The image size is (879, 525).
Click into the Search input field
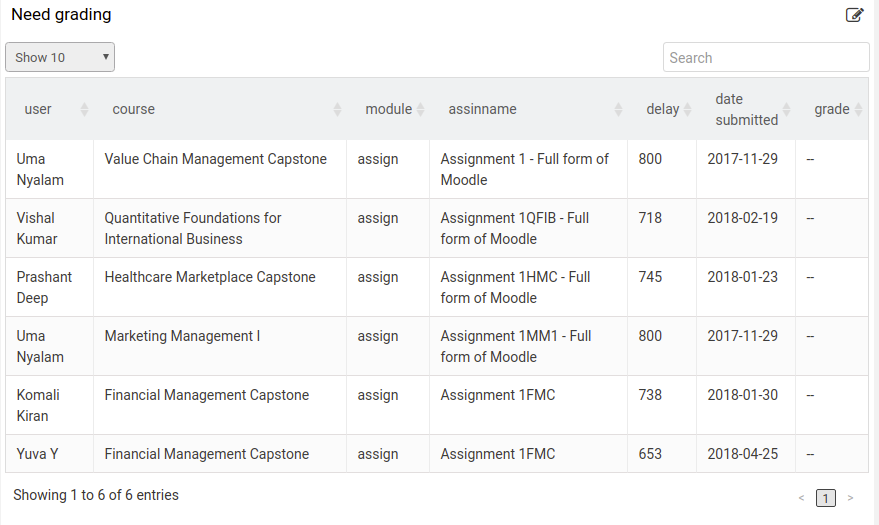point(766,57)
